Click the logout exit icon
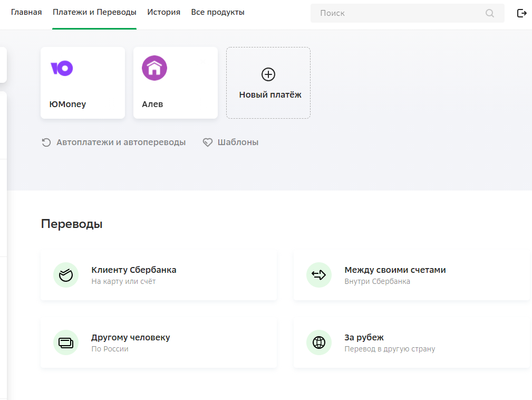The height and width of the screenshot is (400, 532). pos(521,13)
